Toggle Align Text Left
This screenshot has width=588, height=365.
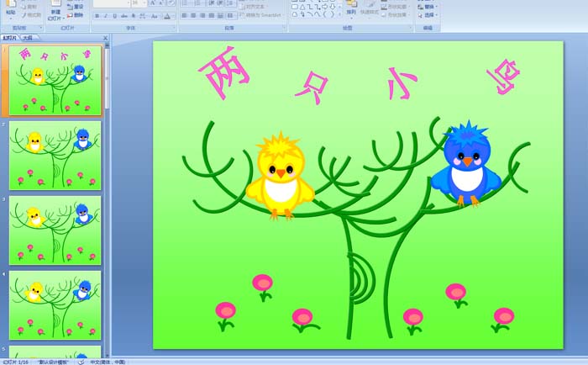184,16
